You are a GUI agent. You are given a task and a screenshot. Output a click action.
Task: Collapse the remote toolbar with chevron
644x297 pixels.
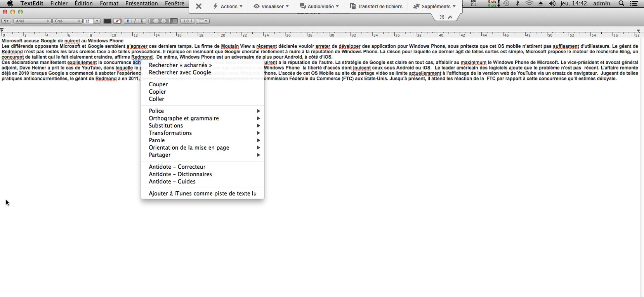pyautogui.click(x=450, y=17)
